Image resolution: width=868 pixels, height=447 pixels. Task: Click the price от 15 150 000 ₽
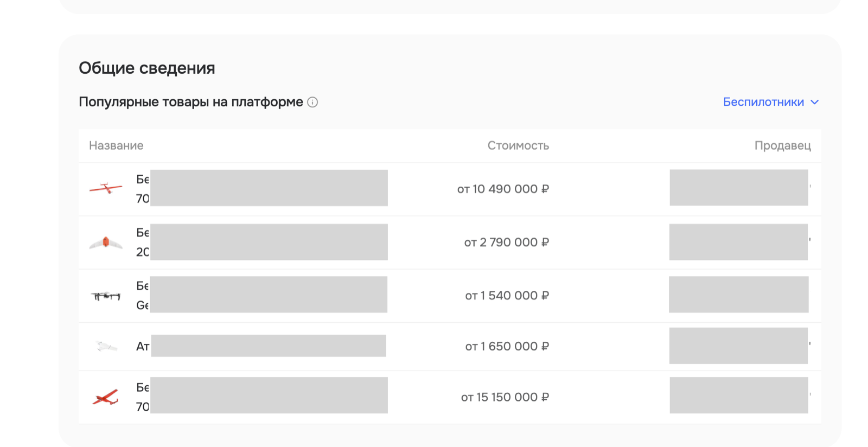[x=505, y=397]
